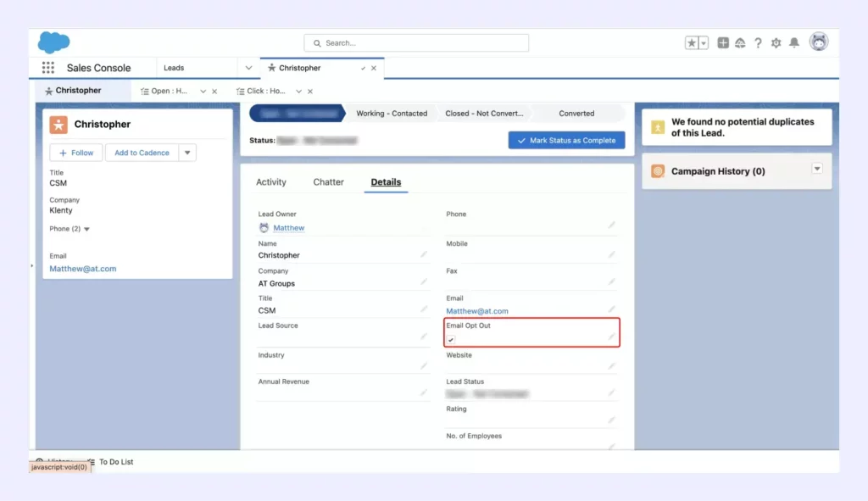Open Campaign History dropdown arrow
The height and width of the screenshot is (501, 868).
pos(817,169)
